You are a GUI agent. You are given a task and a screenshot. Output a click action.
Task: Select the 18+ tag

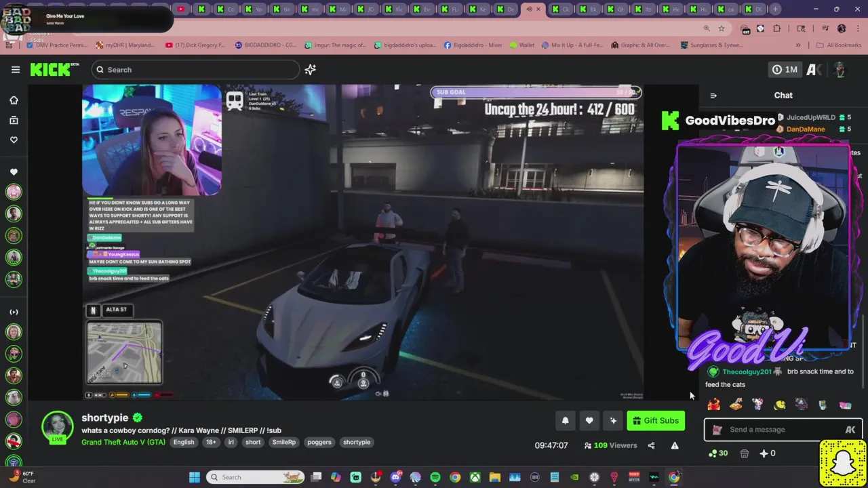tap(211, 442)
